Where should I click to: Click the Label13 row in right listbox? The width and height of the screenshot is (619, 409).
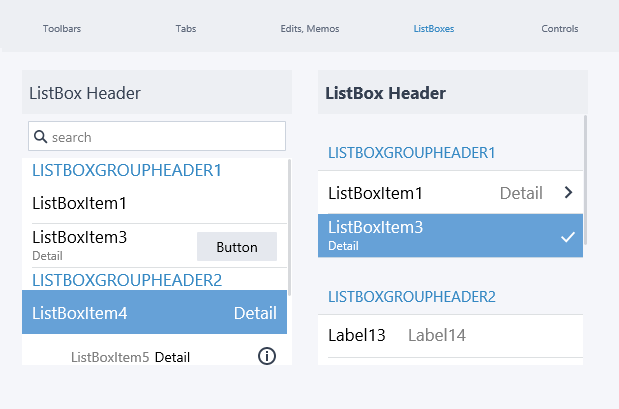(x=450, y=336)
